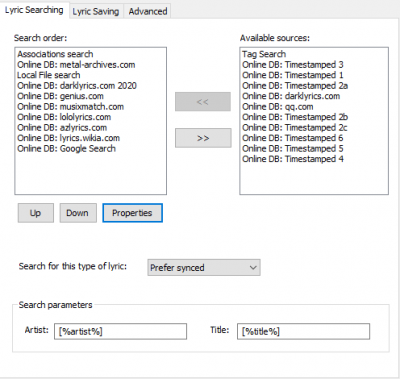Select Online DB: Timestamped 2a source
Viewport: 400px width, 379px height.
[295, 86]
